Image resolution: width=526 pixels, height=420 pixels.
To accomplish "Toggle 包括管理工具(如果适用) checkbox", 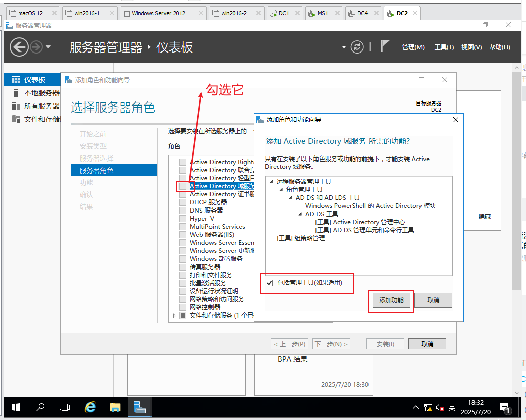I will [269, 283].
